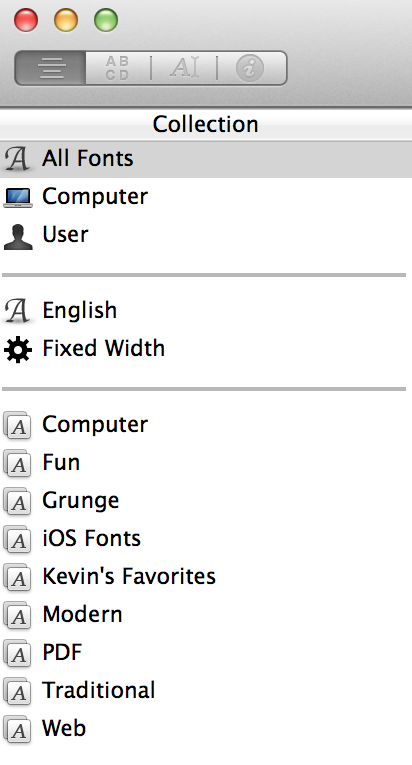The image size is (412, 765).
Task: Click the English script A icon
Action: pyautogui.click(x=18, y=311)
